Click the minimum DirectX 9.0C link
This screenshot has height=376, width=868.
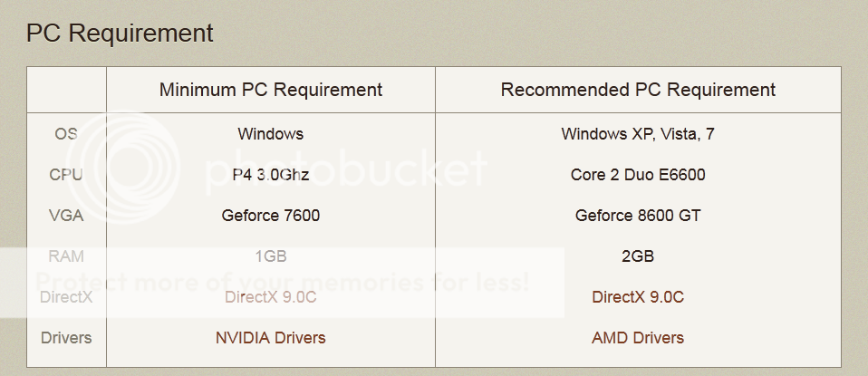click(x=271, y=297)
